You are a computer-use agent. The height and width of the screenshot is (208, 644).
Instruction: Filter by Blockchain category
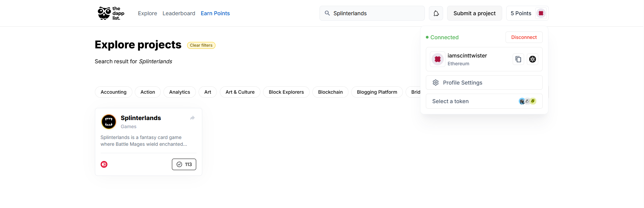click(x=330, y=92)
